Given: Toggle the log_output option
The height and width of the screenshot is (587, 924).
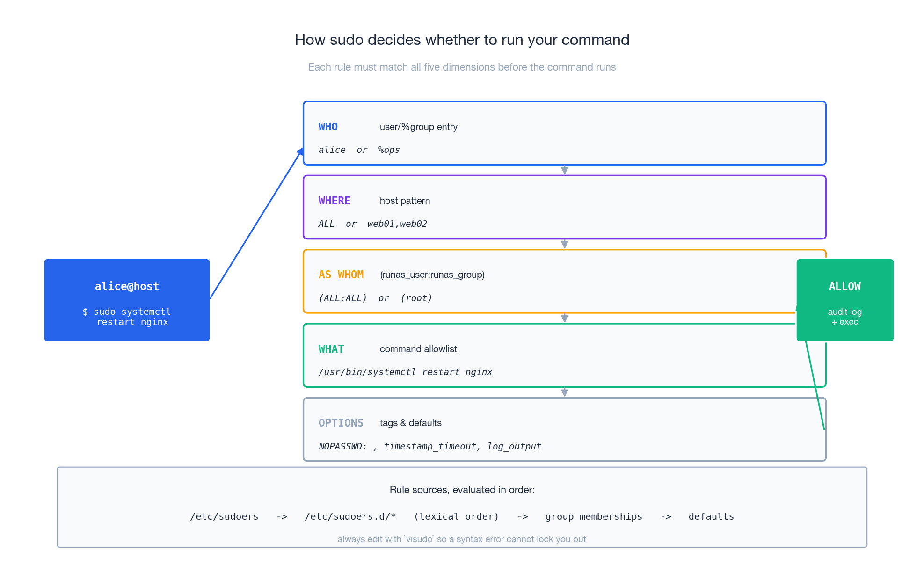Looking at the screenshot, I should pyautogui.click(x=514, y=446).
